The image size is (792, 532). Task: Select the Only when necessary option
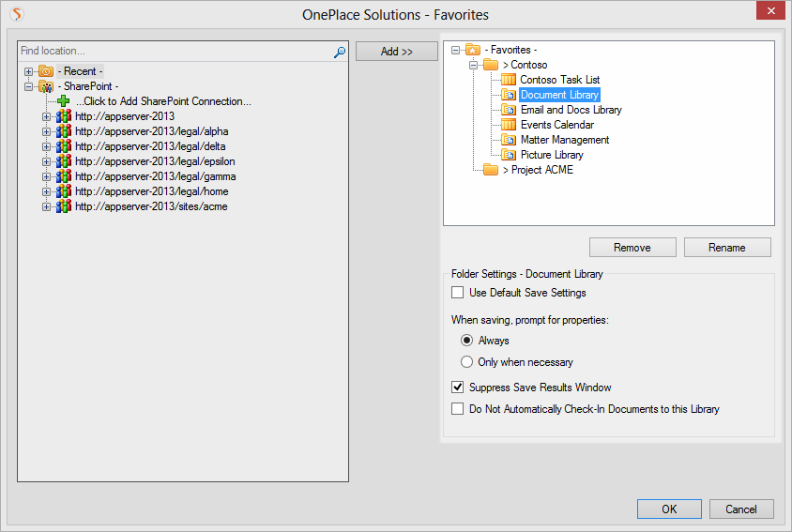point(466,362)
